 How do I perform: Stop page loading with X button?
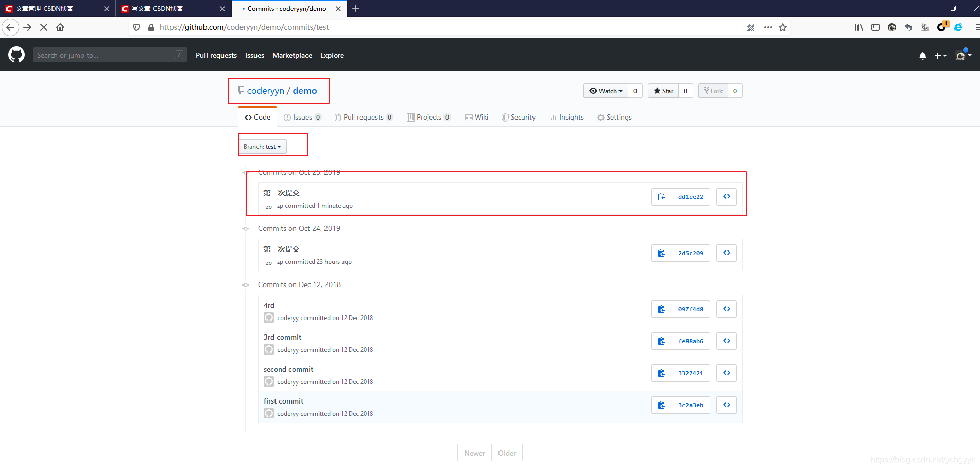coord(44,27)
